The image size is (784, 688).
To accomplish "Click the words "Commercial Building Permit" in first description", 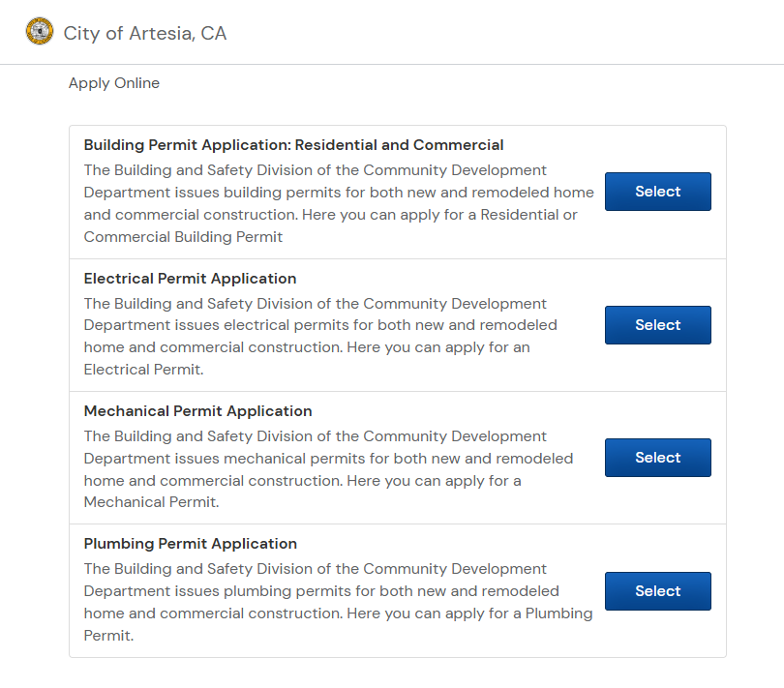I will [x=183, y=236].
